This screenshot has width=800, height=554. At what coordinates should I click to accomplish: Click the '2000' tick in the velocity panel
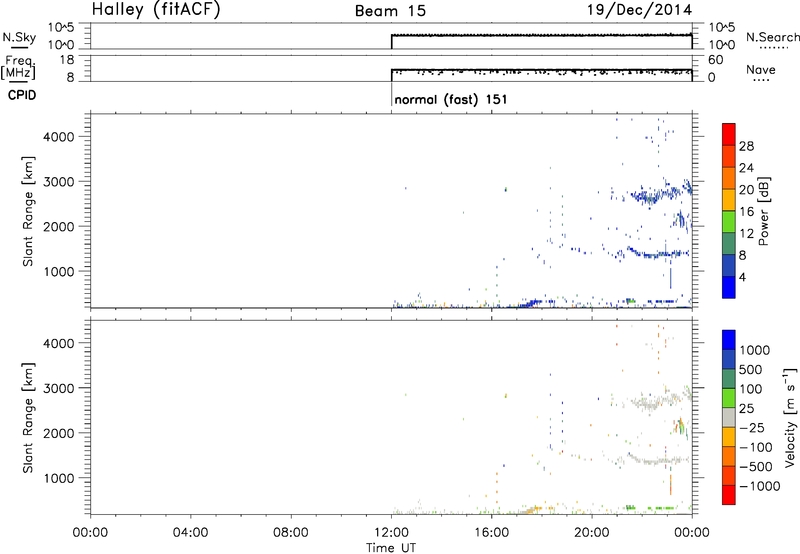click(x=59, y=433)
